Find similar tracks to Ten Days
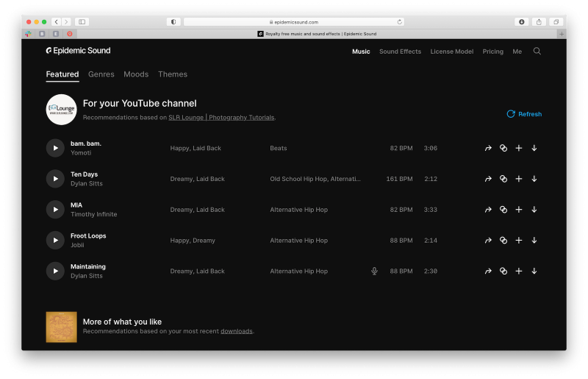This screenshot has height=379, width=588. point(503,179)
